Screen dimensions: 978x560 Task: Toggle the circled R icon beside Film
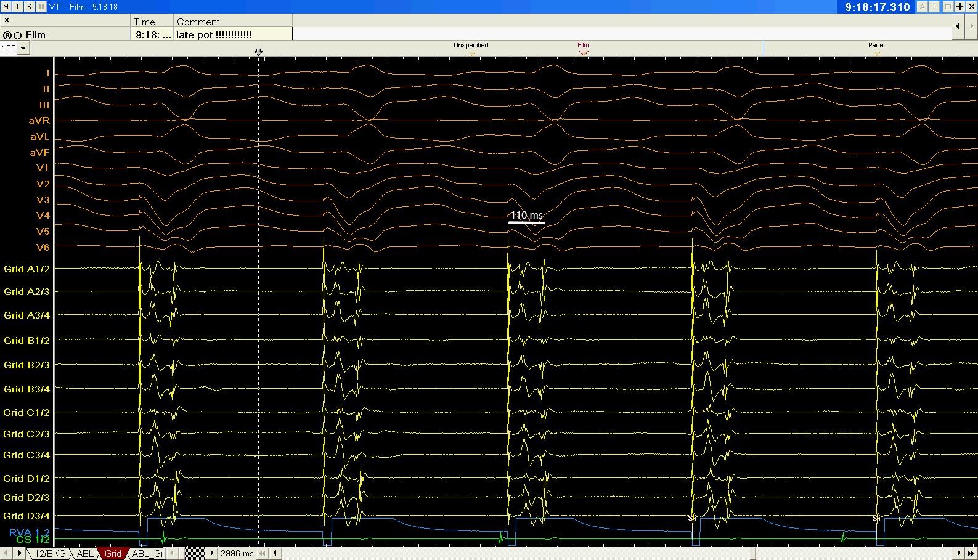click(7, 36)
